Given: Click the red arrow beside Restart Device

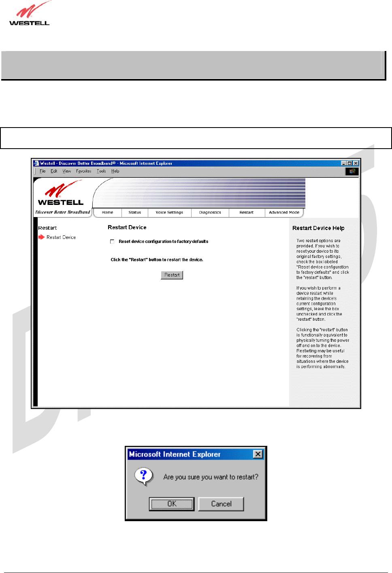Looking at the screenshot, I should (x=41, y=237).
